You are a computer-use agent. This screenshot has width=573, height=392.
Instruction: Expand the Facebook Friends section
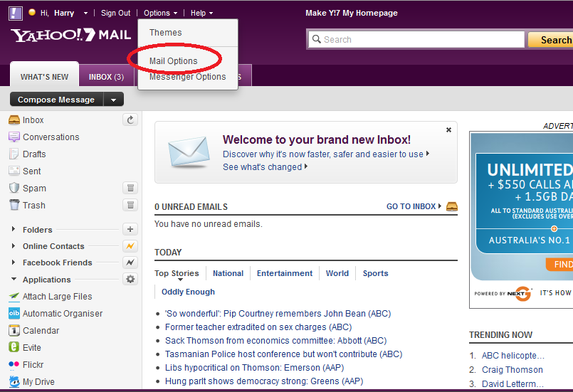tap(14, 263)
